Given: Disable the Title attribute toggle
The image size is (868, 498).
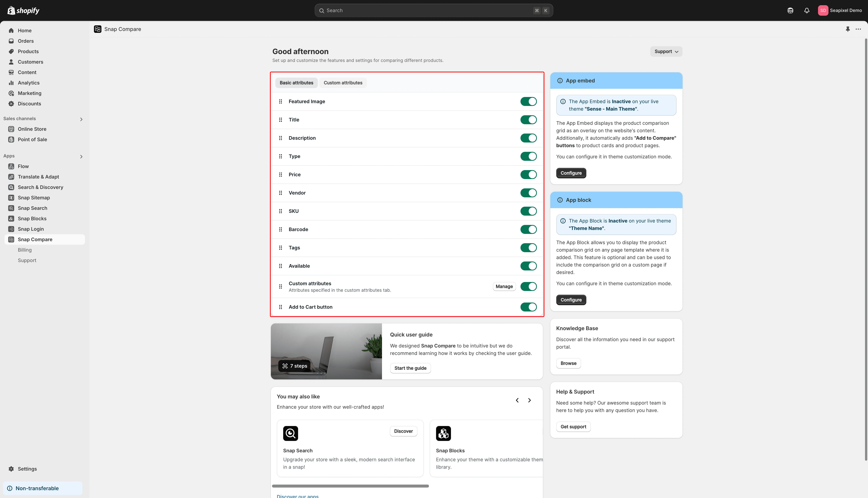Looking at the screenshot, I should [529, 119].
